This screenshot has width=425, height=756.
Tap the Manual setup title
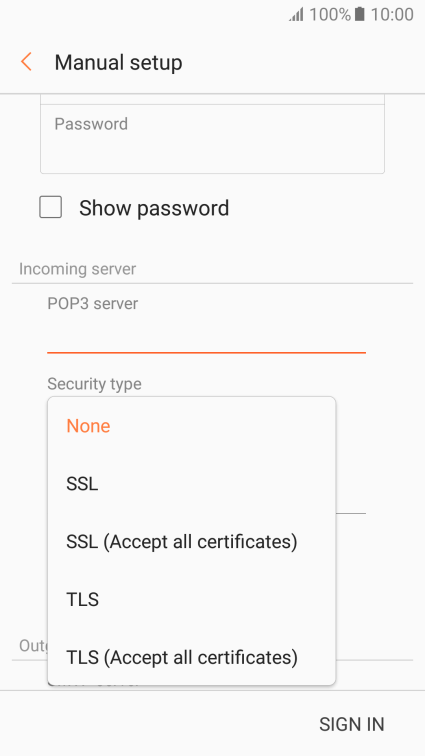click(x=118, y=63)
